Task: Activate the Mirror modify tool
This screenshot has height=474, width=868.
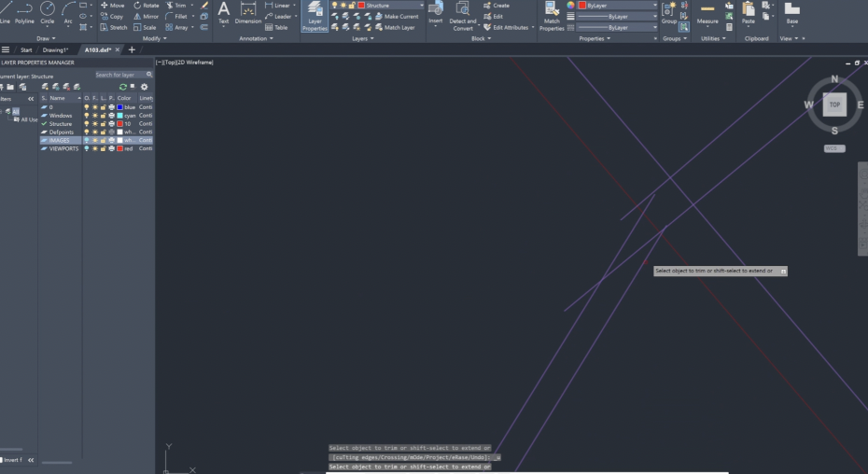Action: [x=145, y=16]
